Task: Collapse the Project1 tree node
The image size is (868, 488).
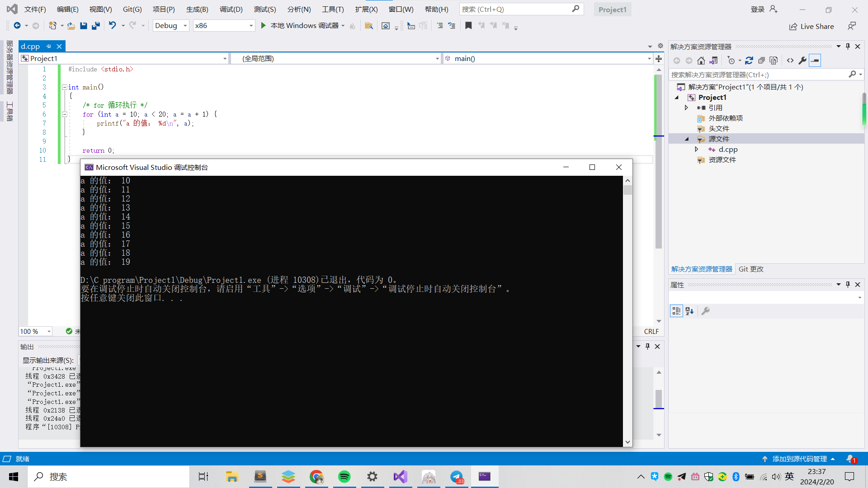Action: point(677,98)
